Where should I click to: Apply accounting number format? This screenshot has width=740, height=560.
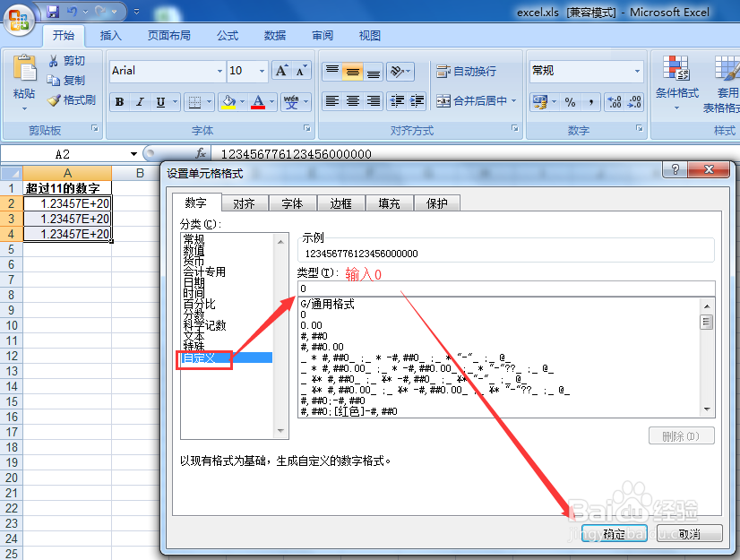tap(539, 101)
